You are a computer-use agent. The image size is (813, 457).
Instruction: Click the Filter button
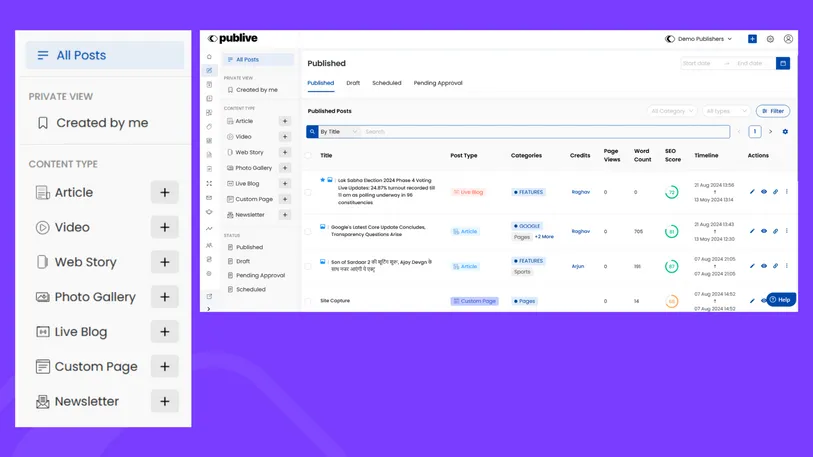772,111
